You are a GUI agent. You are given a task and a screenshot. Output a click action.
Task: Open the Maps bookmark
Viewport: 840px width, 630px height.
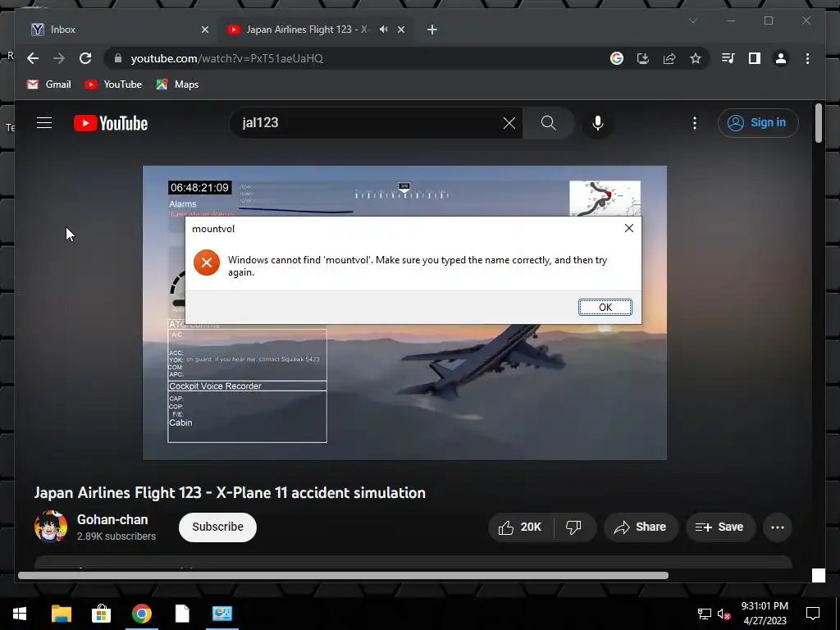tap(177, 84)
